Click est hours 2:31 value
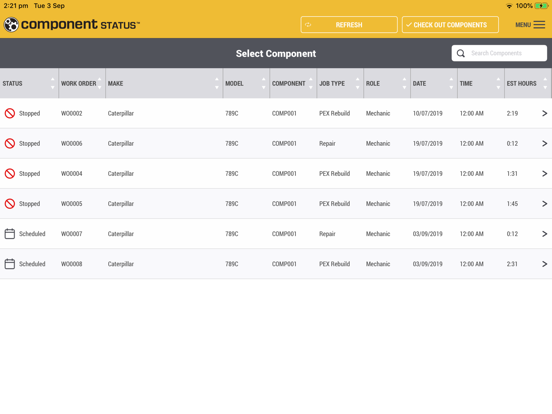 tap(512, 264)
